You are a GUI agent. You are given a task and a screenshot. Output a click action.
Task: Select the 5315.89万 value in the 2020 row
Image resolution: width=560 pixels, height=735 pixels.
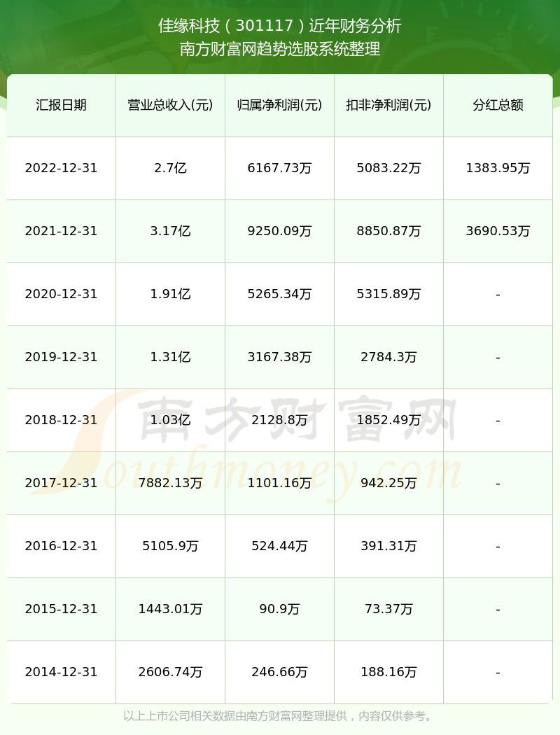389,294
